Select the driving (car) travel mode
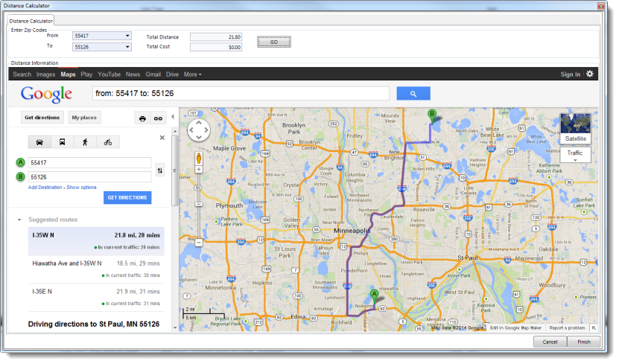The height and width of the screenshot is (364, 619). (39, 142)
